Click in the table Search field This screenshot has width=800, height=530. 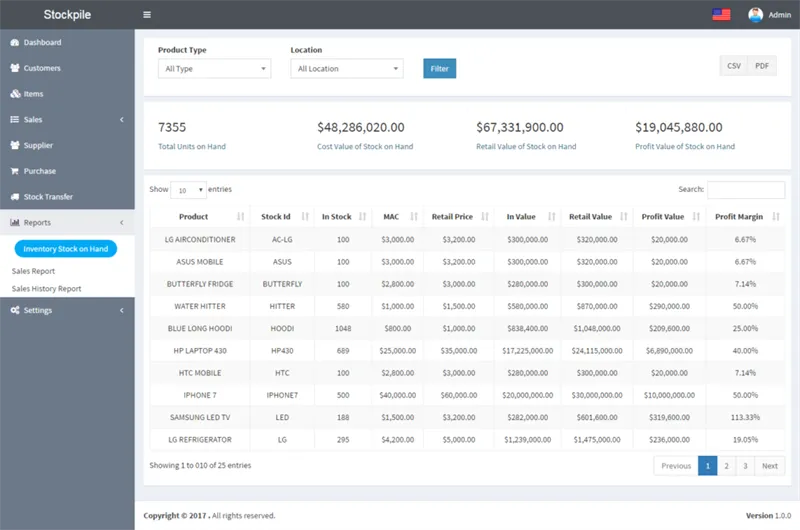click(x=746, y=189)
